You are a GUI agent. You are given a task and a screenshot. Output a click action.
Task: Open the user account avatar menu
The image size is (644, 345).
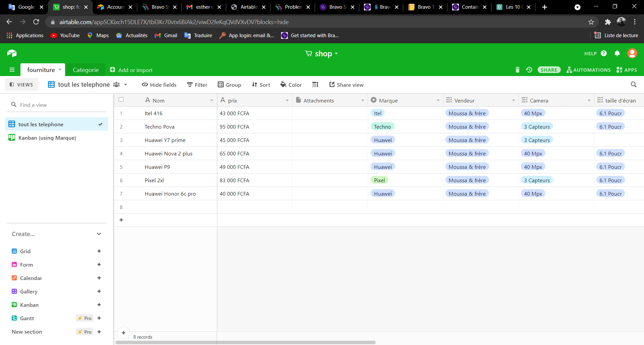[x=632, y=53]
